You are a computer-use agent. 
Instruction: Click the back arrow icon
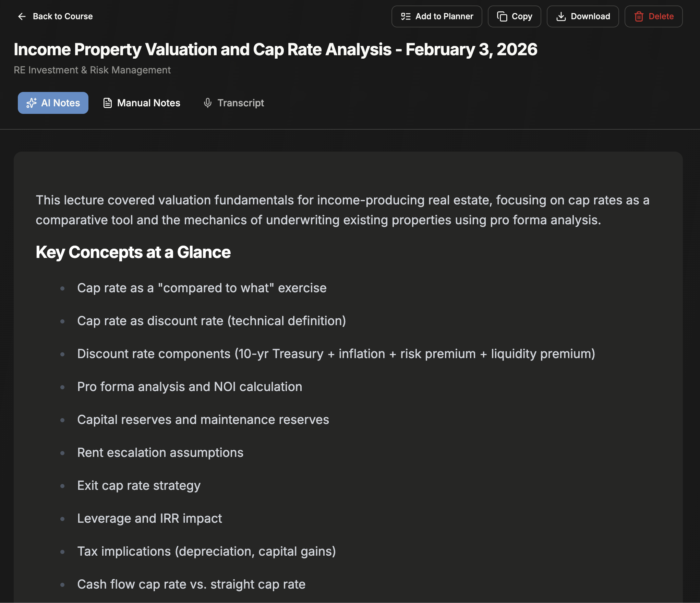[x=22, y=16]
